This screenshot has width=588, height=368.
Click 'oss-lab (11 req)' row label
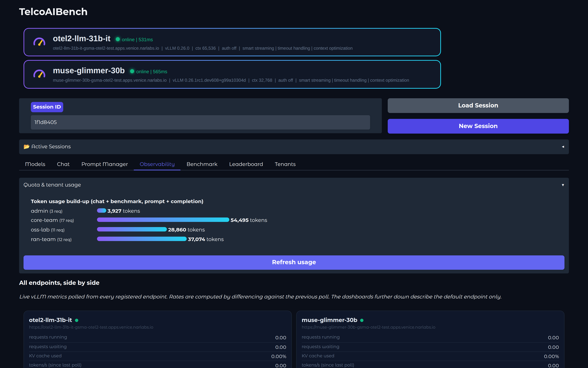[x=48, y=230]
